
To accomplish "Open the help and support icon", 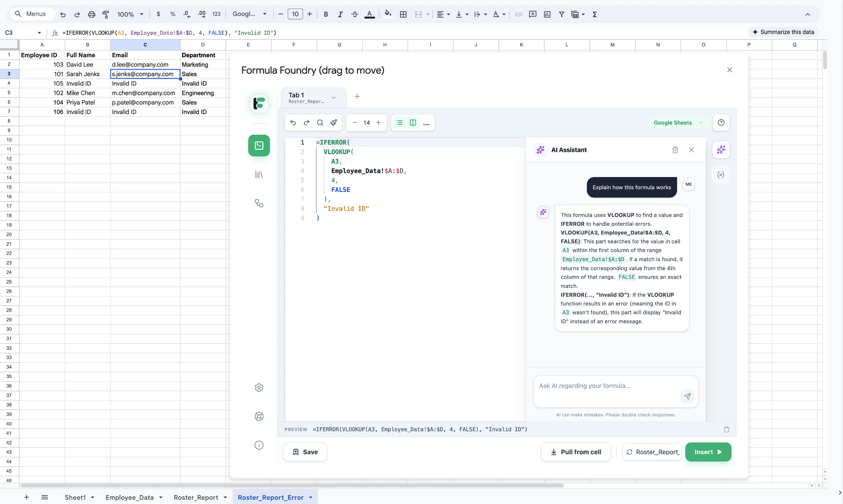I will [x=259, y=416].
